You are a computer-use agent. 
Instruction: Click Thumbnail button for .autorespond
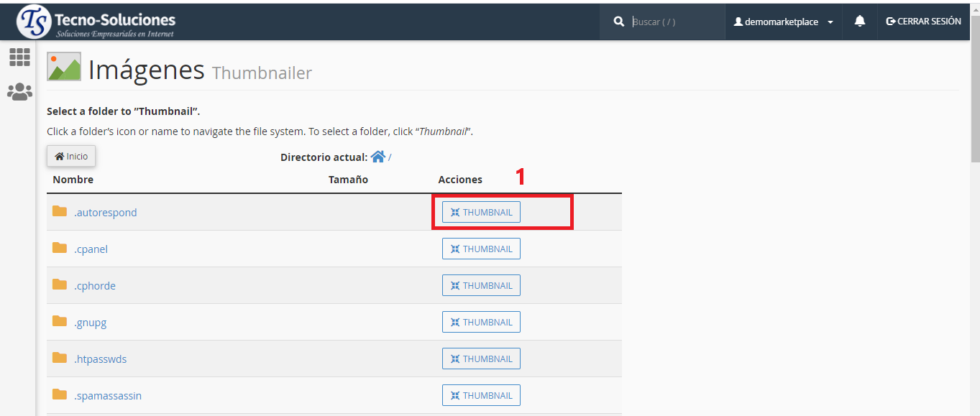click(x=481, y=213)
